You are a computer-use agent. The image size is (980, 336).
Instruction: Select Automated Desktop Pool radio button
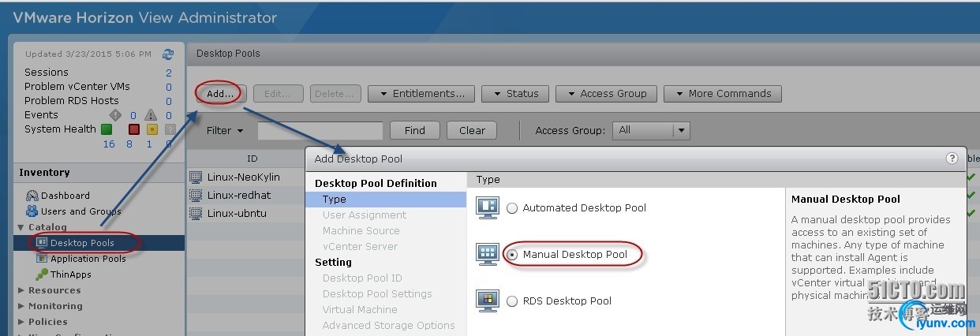512,208
